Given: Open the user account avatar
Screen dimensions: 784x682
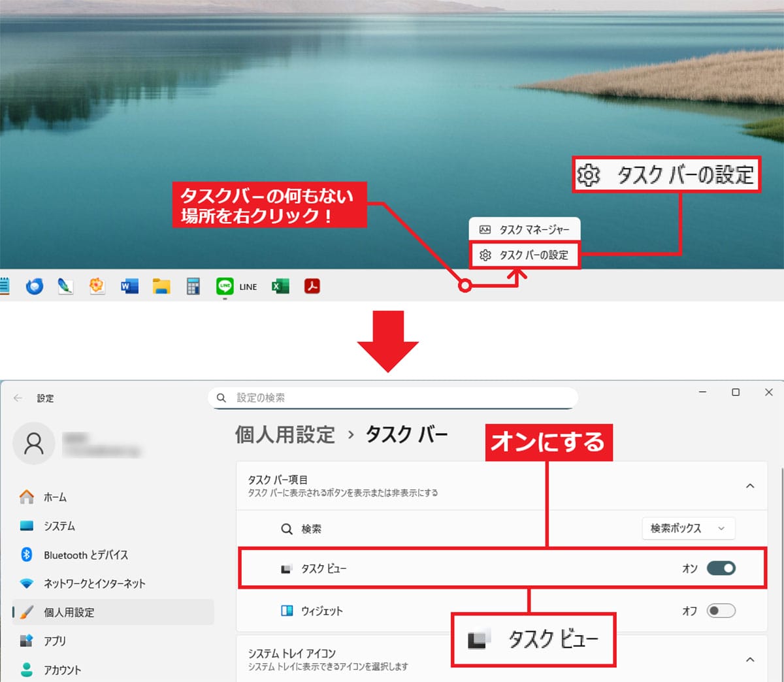Looking at the screenshot, I should pos(33,444).
